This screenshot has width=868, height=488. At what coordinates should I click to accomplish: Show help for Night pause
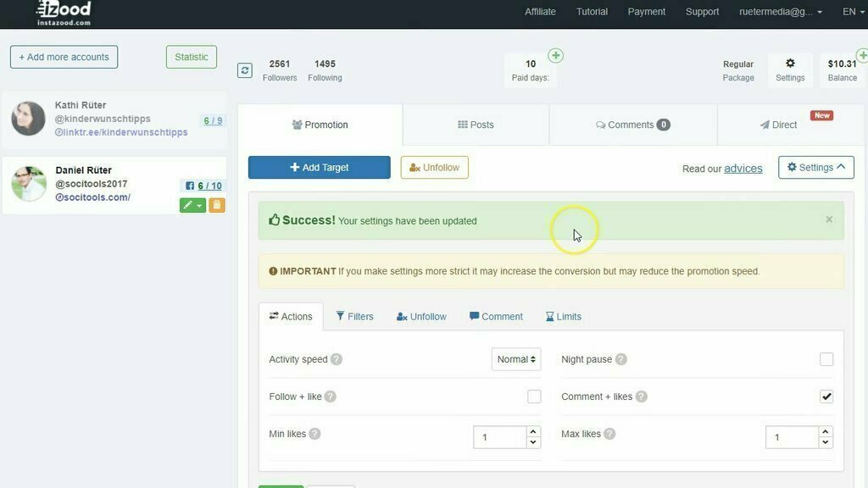621,359
